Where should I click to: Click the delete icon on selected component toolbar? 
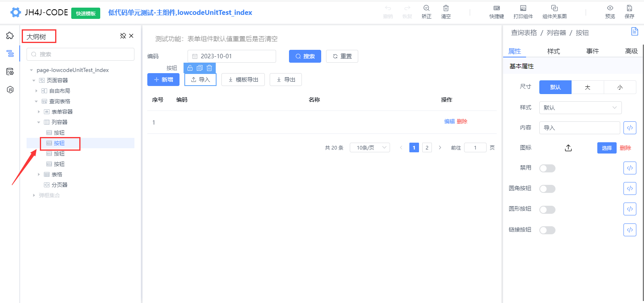209,68
